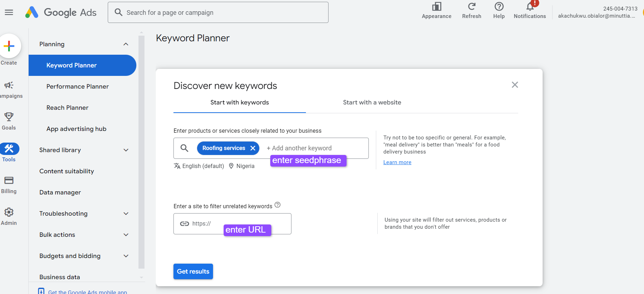The width and height of the screenshot is (644, 294).
Task: Open the Billing card icon
Action: click(x=9, y=180)
